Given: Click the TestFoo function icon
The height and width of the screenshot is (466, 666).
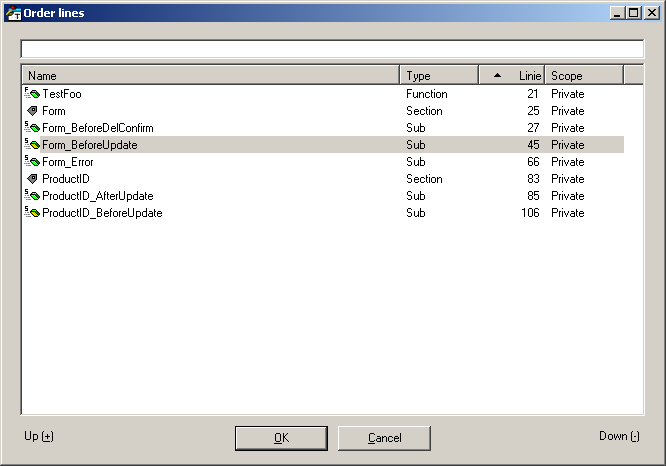Looking at the screenshot, I should tap(32, 94).
